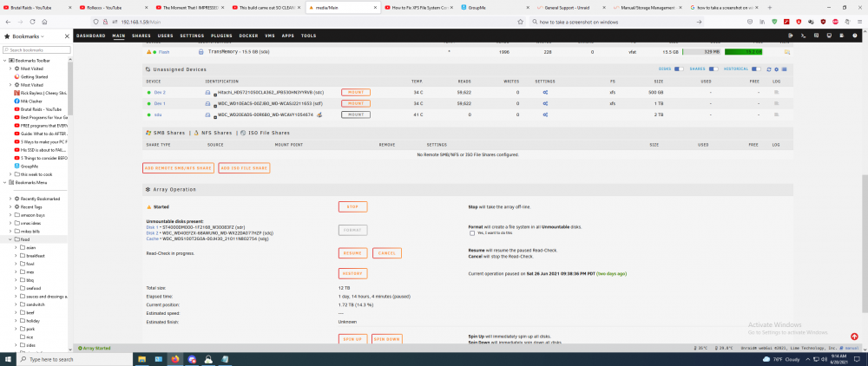868x366 pixels.
Task: Open settings icon for Dev 1 WDC disk
Action: (x=545, y=103)
